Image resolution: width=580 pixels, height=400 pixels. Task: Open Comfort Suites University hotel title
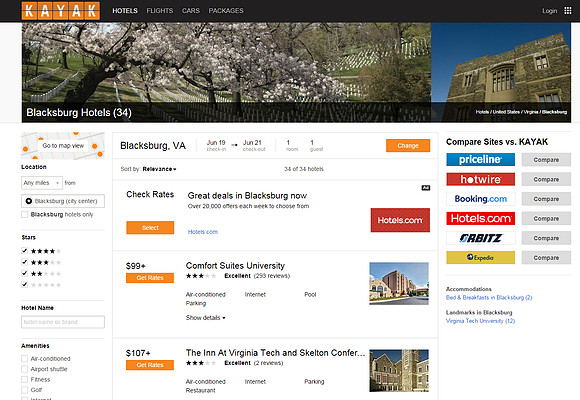point(235,266)
